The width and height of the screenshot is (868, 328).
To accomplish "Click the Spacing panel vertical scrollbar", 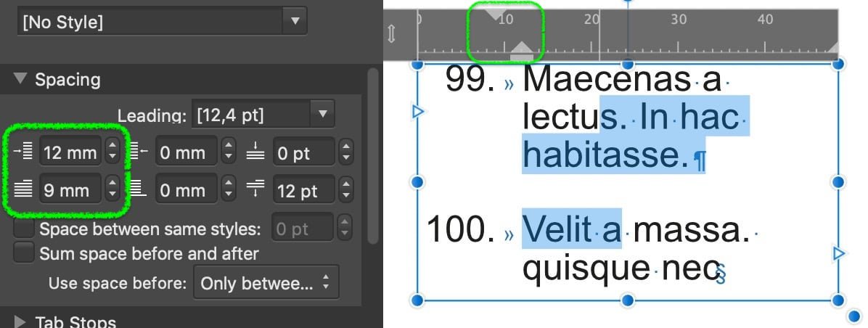I will tap(373, 156).
